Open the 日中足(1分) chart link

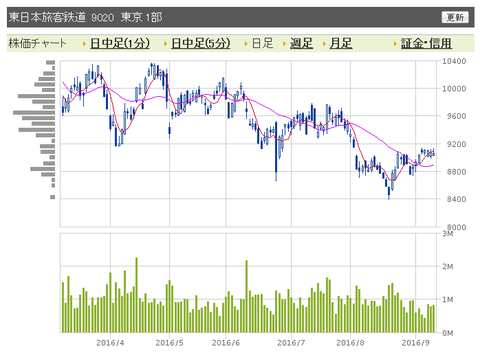[x=120, y=43]
